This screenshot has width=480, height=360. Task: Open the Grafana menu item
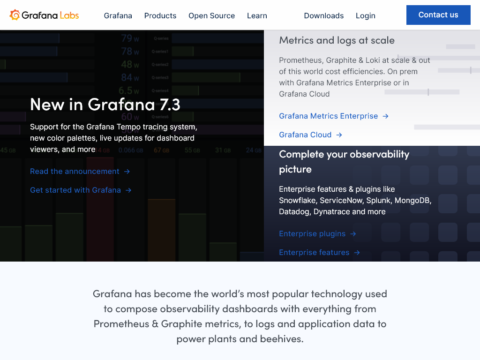(118, 16)
